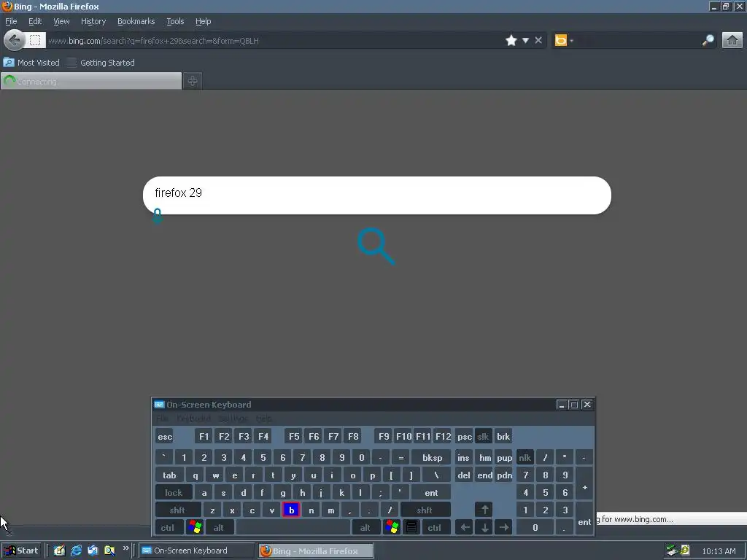
Task: Click the left arrow key on keyboard
Action: pyautogui.click(x=465, y=528)
